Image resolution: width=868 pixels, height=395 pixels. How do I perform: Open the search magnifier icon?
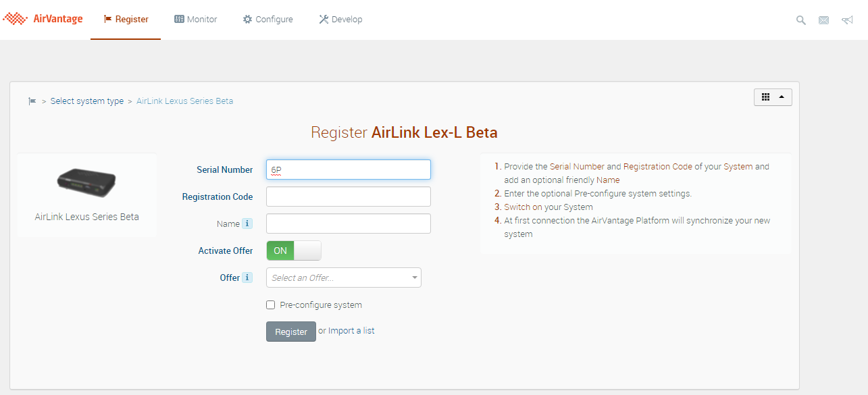pyautogui.click(x=801, y=20)
